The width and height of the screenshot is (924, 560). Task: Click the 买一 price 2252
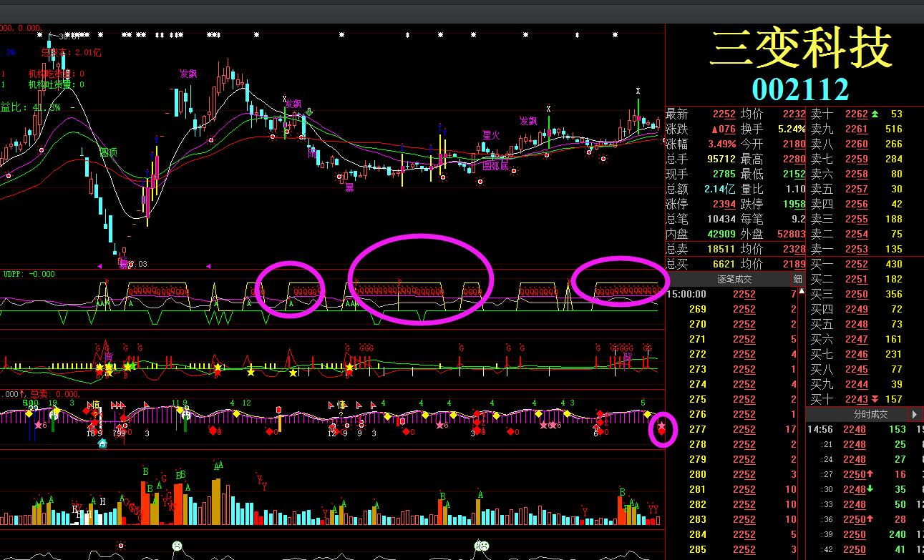[857, 264]
